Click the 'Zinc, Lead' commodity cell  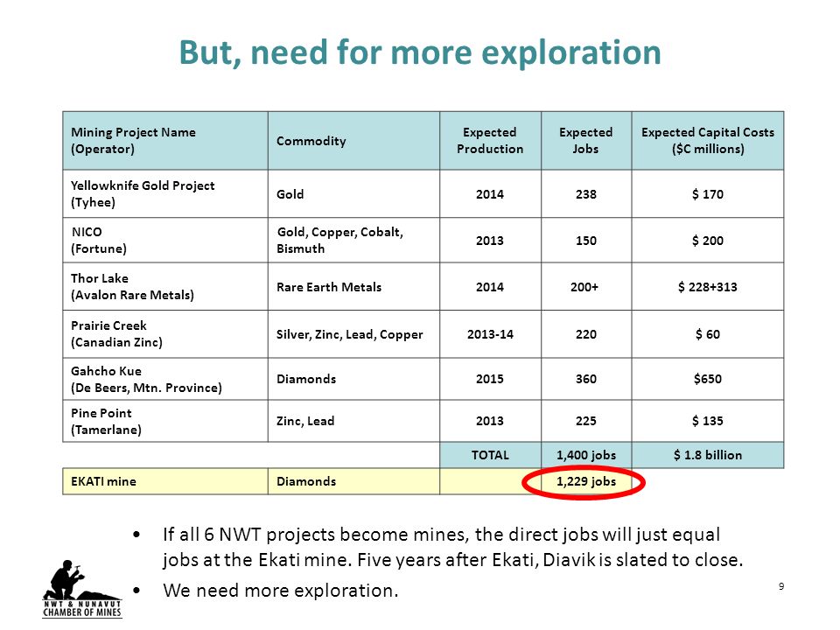point(353,421)
